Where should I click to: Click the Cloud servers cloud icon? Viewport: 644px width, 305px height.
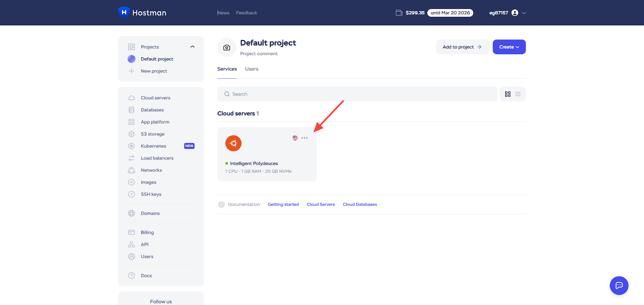(x=131, y=98)
